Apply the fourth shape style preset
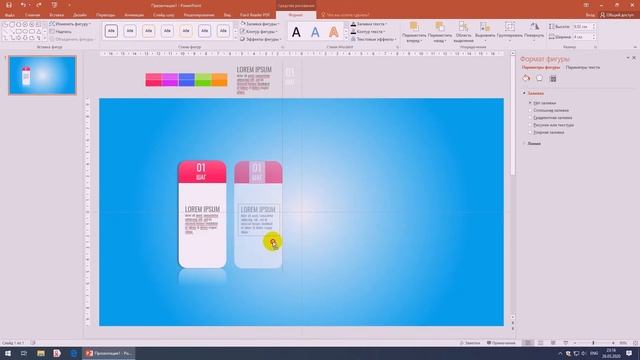 click(167, 31)
